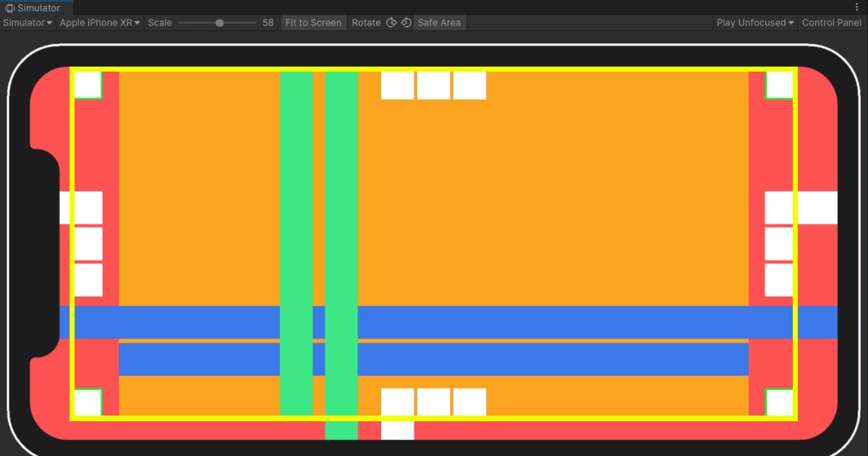This screenshot has width=868, height=456.
Task: Click the top-left corner white square
Action: [88, 85]
